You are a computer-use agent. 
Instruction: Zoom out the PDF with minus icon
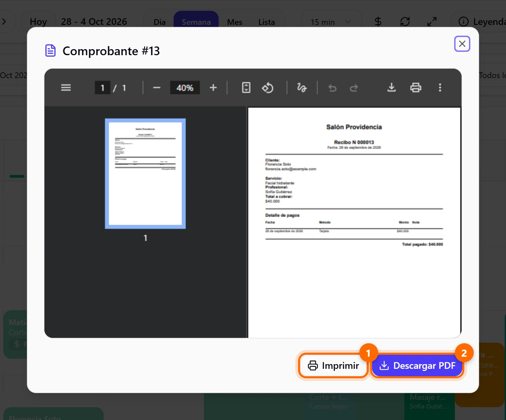point(157,88)
